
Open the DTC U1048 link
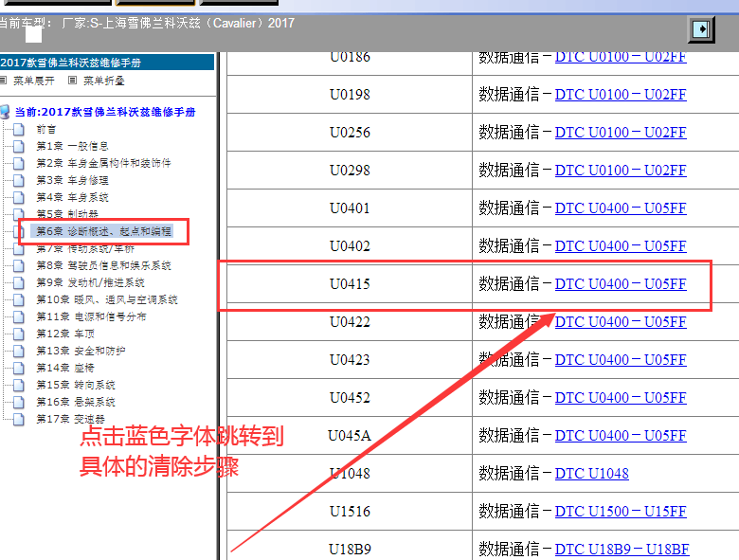tap(591, 473)
